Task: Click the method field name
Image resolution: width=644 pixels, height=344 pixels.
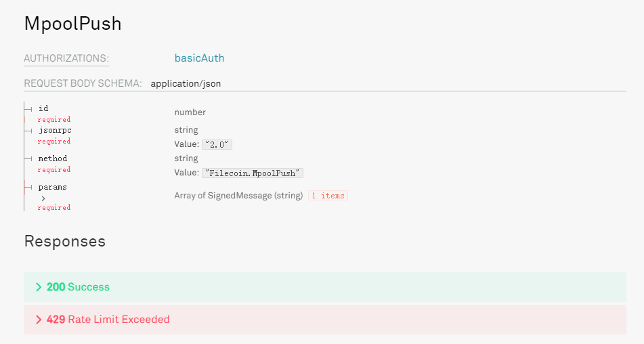Action: coord(53,158)
